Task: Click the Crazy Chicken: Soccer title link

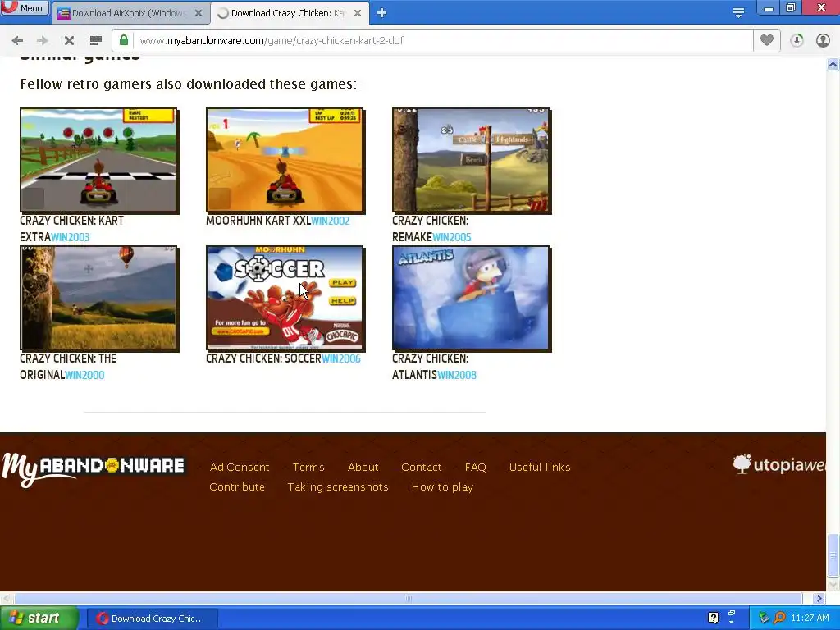Action: 263,358
